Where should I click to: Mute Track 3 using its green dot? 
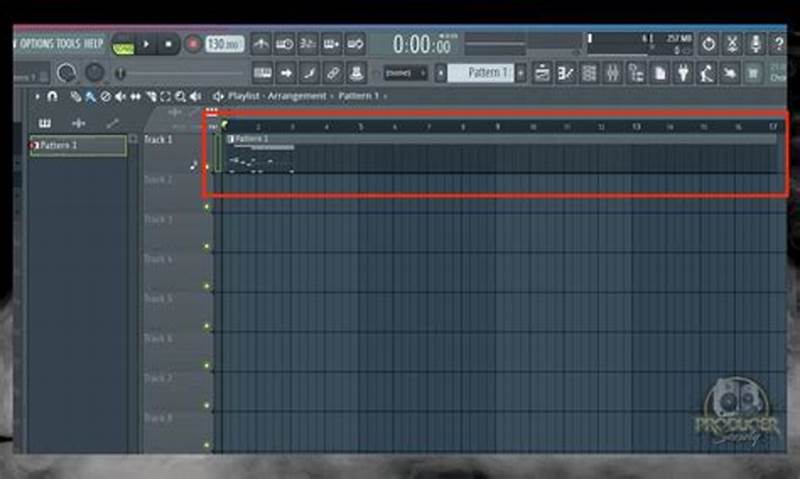pyautogui.click(x=207, y=246)
